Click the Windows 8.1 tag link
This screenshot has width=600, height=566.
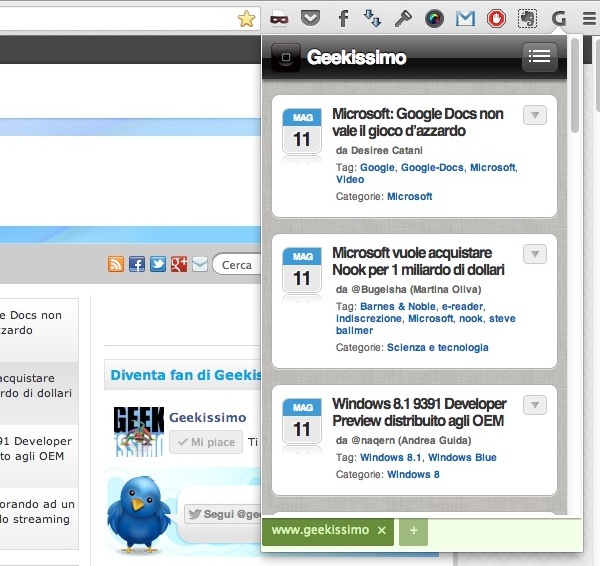390,457
